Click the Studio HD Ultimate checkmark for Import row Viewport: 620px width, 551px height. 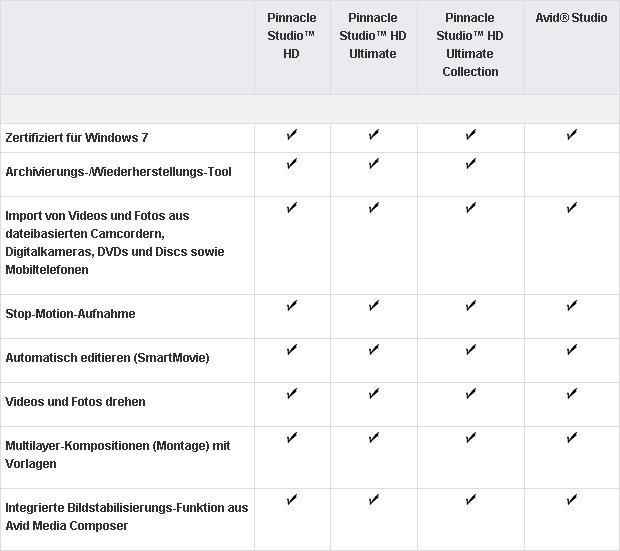click(374, 208)
